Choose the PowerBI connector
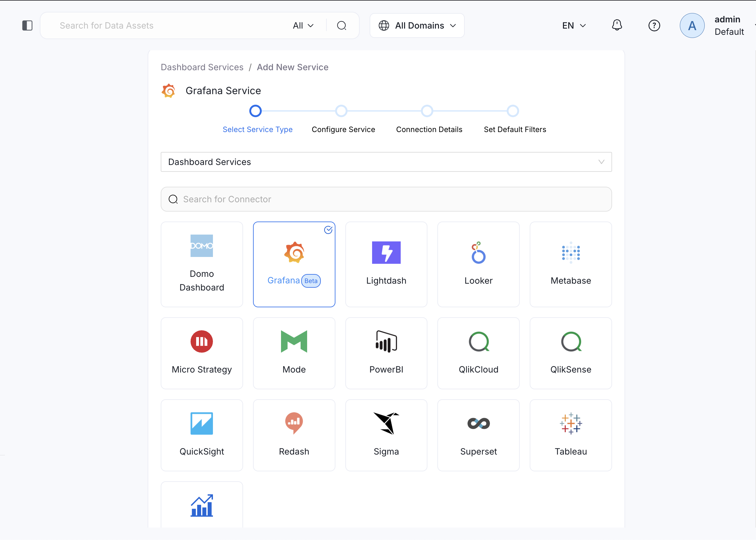This screenshot has width=756, height=540. (386, 353)
